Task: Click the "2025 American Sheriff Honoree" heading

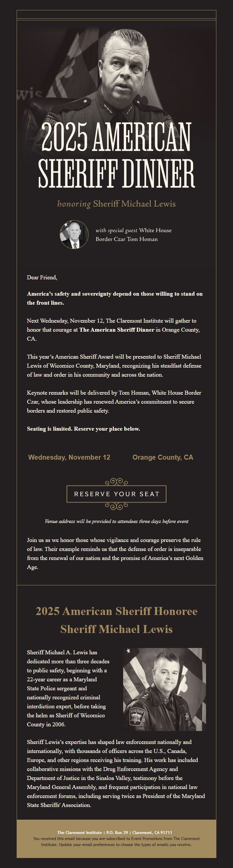Action: pos(116,611)
